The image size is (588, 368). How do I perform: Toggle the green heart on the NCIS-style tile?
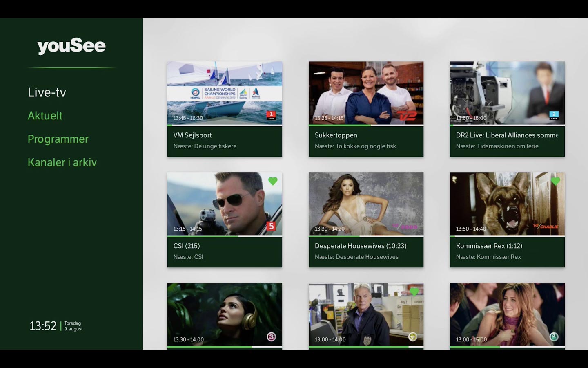pos(414,292)
